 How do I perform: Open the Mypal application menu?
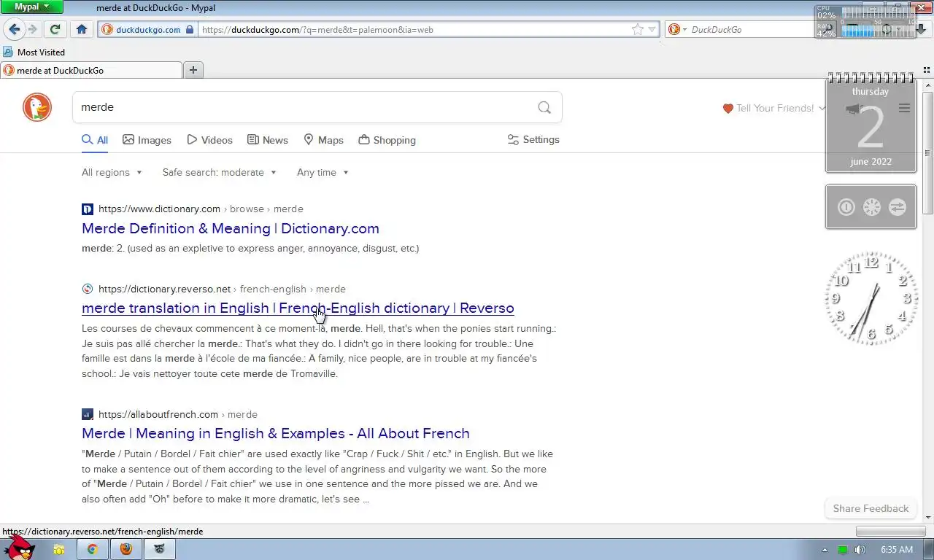pyautogui.click(x=32, y=7)
